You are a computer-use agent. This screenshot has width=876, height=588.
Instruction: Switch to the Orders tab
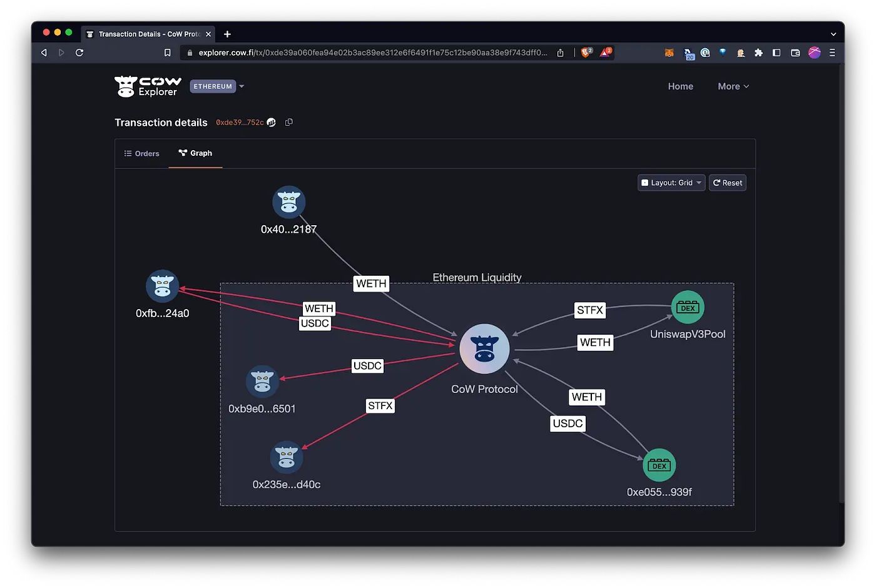[141, 153]
